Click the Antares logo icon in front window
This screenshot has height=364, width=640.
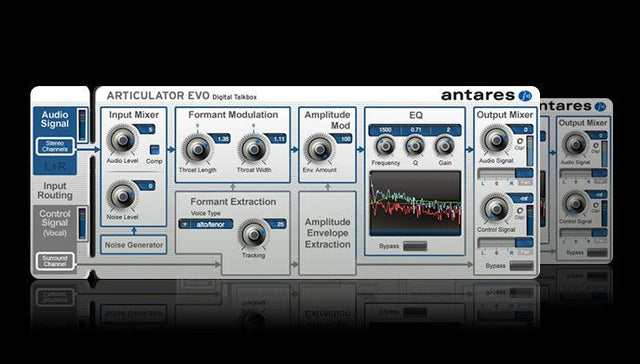525,96
